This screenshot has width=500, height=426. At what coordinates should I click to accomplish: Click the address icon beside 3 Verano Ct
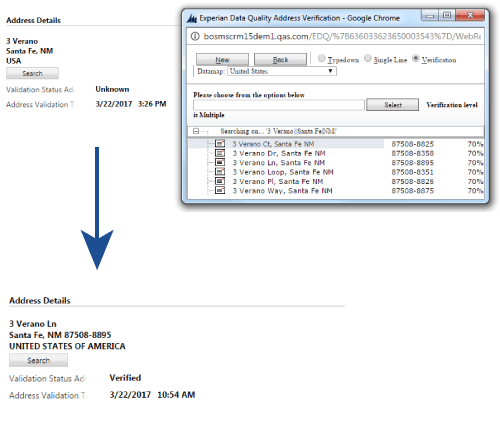(x=220, y=144)
